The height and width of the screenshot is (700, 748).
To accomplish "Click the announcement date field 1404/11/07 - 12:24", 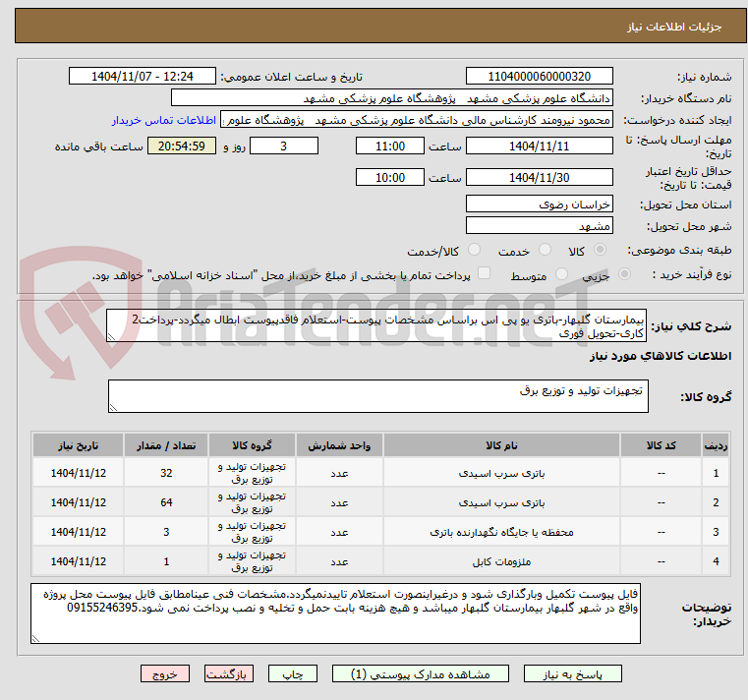I will click(x=143, y=77).
